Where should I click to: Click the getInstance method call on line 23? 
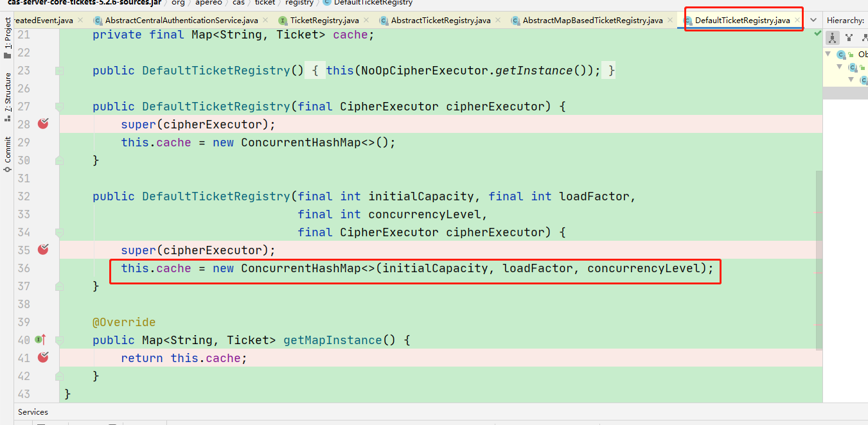coord(533,71)
